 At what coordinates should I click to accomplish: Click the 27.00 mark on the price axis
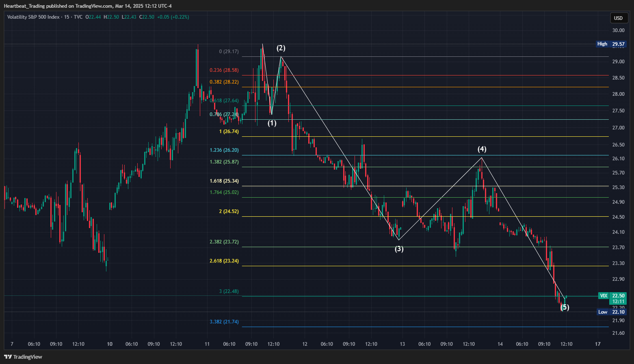(x=618, y=128)
